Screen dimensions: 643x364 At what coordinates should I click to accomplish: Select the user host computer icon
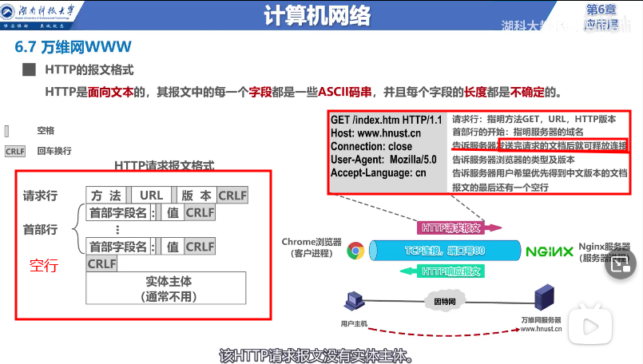[355, 301]
